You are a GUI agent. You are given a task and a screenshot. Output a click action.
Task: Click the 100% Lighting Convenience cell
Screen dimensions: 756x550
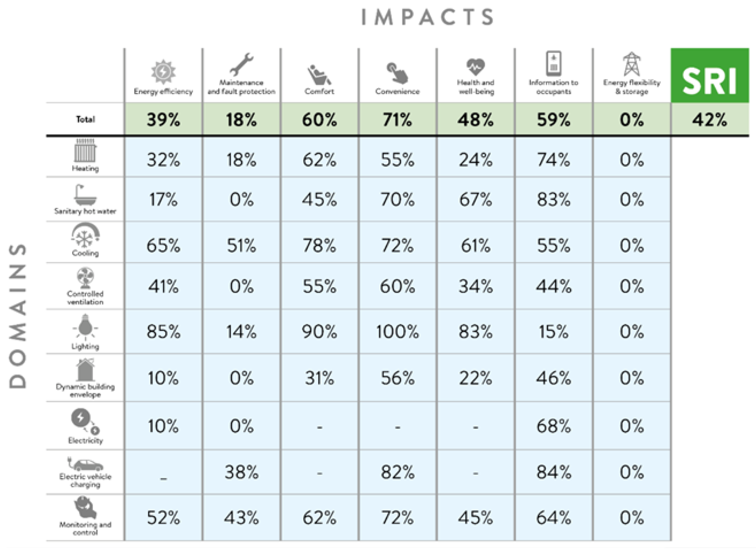tap(397, 332)
